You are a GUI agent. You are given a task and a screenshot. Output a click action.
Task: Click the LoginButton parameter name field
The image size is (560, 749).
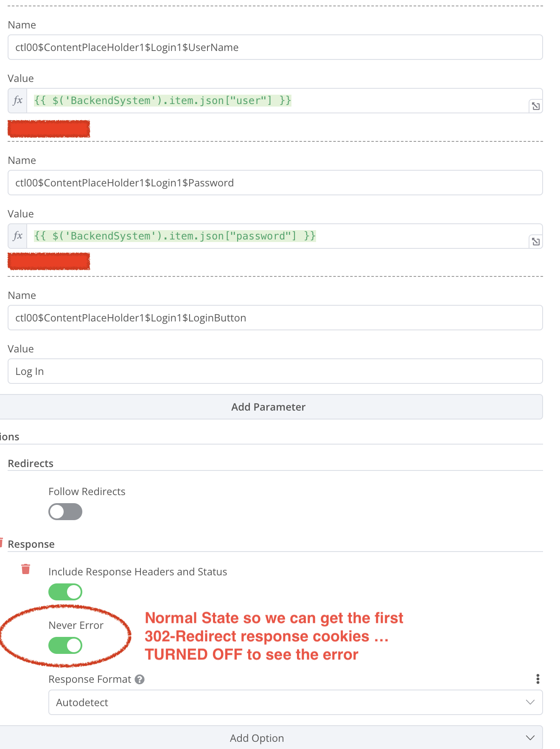(x=275, y=318)
